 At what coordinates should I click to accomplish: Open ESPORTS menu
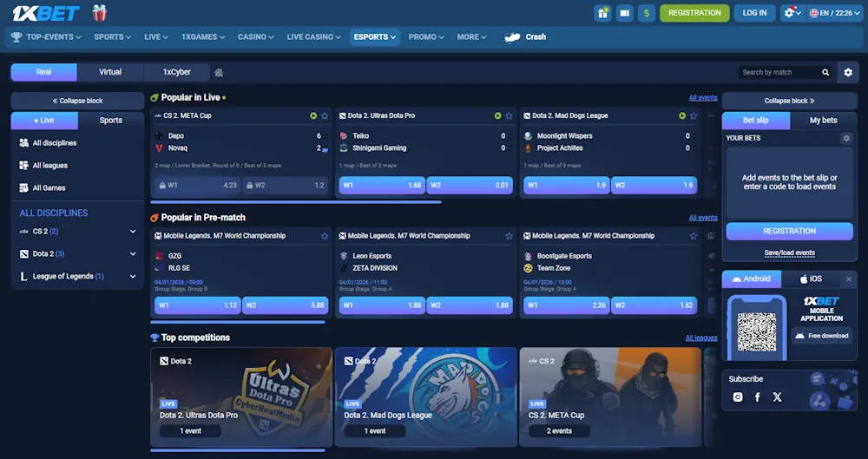click(x=375, y=37)
